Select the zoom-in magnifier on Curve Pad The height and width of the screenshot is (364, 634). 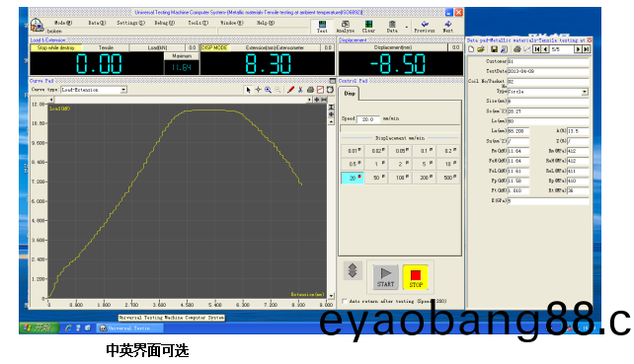(268, 90)
